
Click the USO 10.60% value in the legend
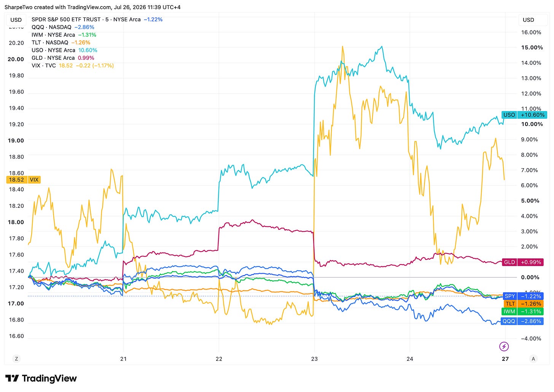coord(88,50)
